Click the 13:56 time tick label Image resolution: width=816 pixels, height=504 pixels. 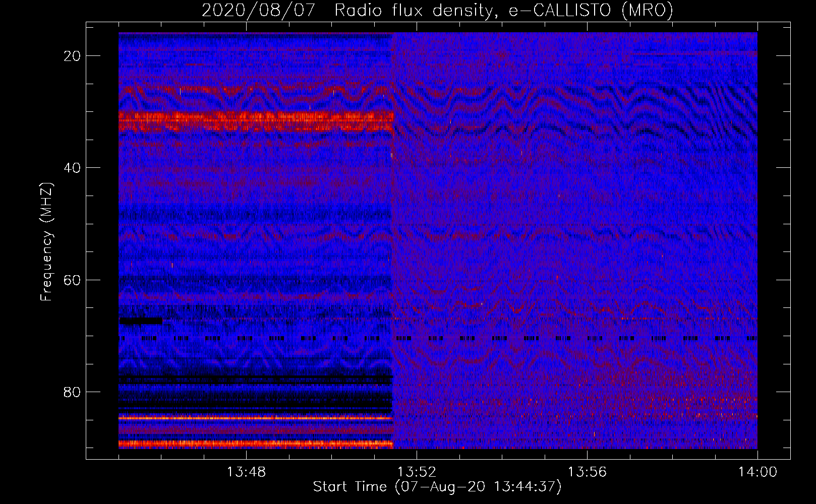pos(587,472)
